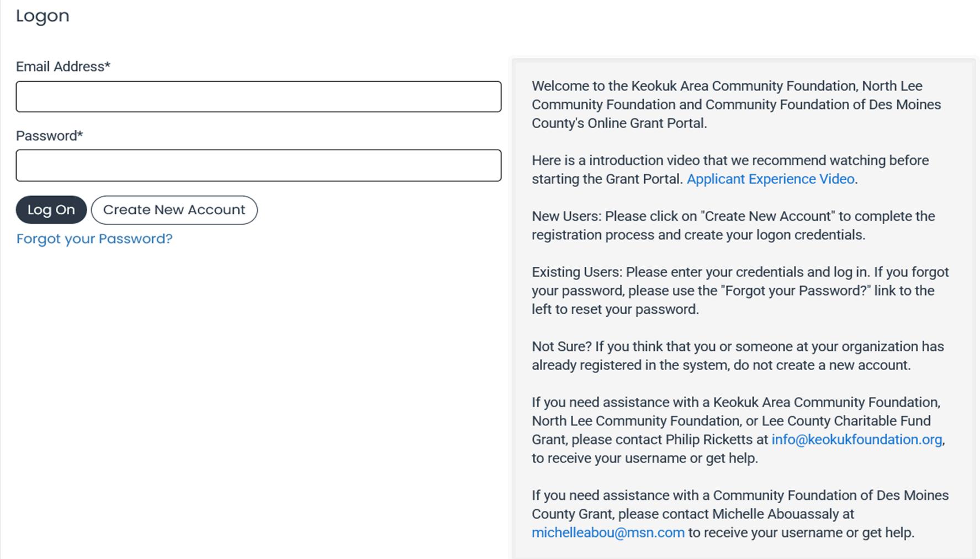980x559 pixels.
Task: Click the New Users instruction paragraph
Action: [733, 225]
